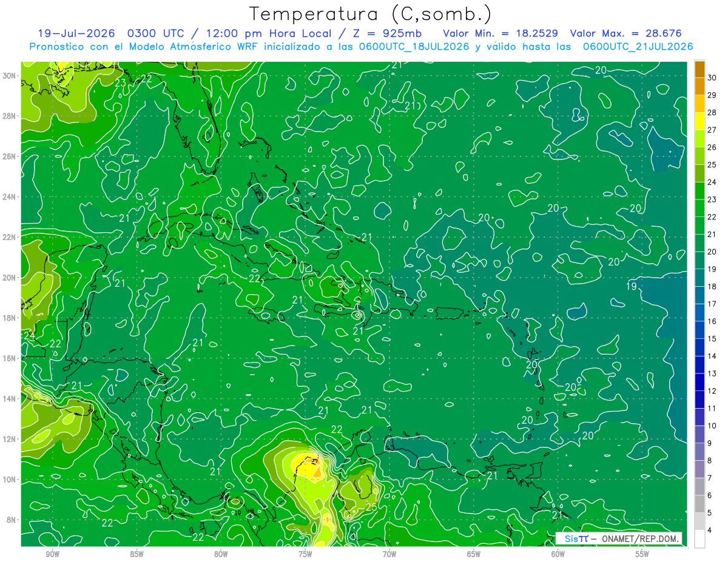Click the "24N" latitude axis label
The image size is (728, 562).
pyautogui.click(x=8, y=196)
